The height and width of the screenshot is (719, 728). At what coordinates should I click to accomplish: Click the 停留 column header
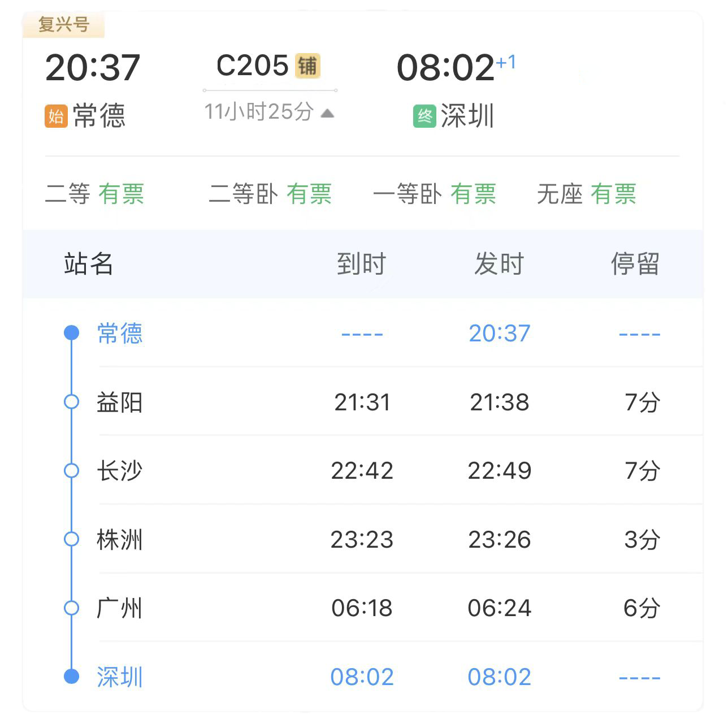(x=635, y=264)
